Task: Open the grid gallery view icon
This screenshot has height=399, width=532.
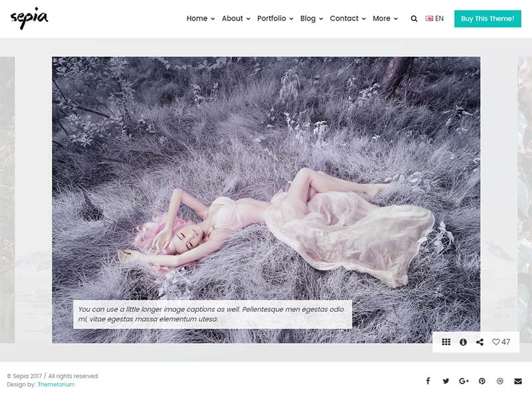Action: (x=446, y=342)
